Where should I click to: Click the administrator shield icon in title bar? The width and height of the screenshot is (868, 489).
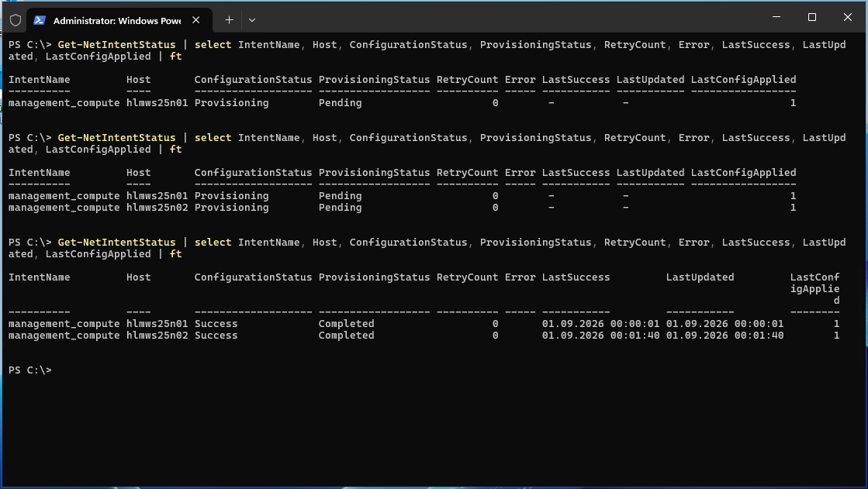[x=16, y=19]
